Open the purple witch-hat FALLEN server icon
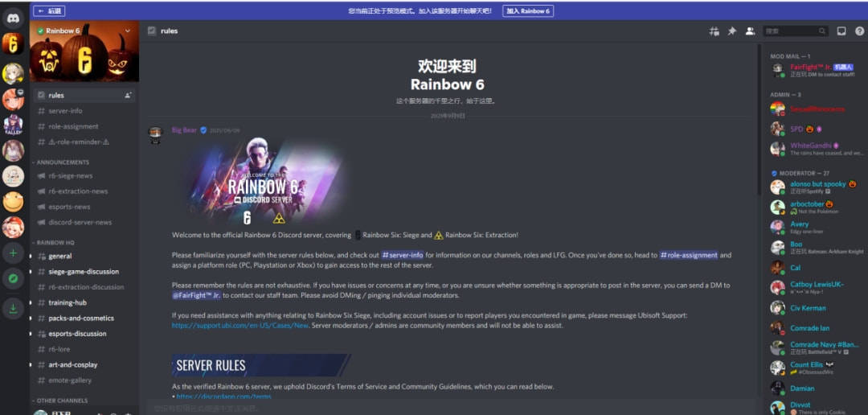The height and width of the screenshot is (415, 868). click(13, 125)
